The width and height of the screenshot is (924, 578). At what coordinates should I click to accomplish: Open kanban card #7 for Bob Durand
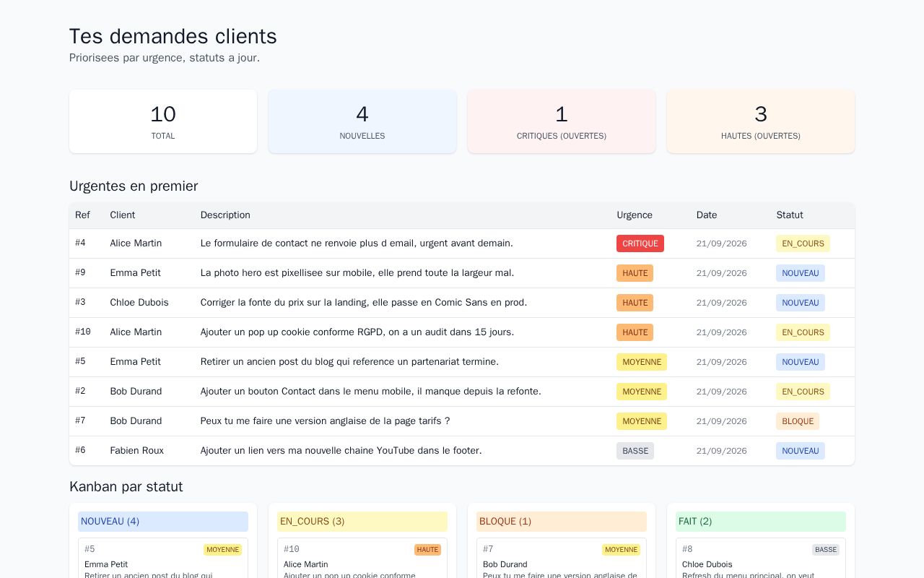[562, 558]
